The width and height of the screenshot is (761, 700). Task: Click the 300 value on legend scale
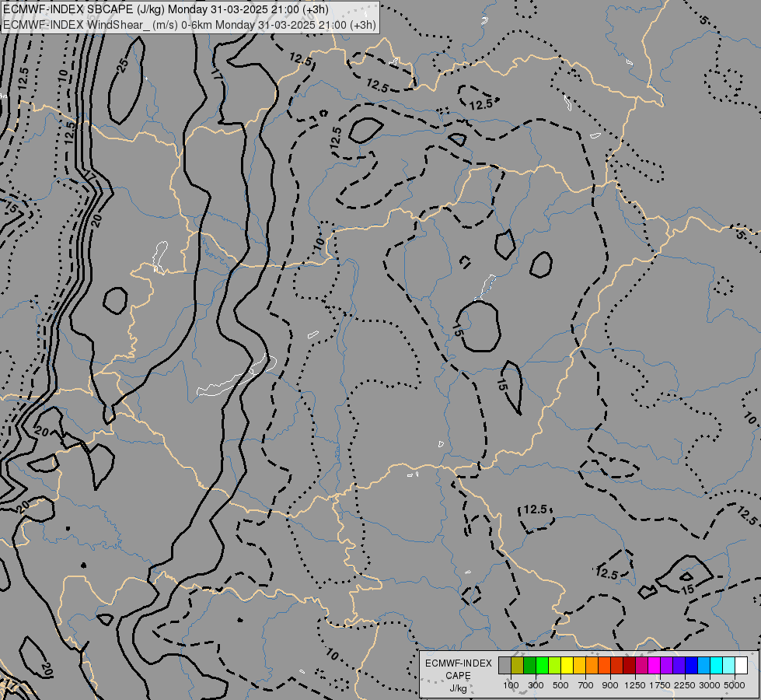pyautogui.click(x=536, y=685)
